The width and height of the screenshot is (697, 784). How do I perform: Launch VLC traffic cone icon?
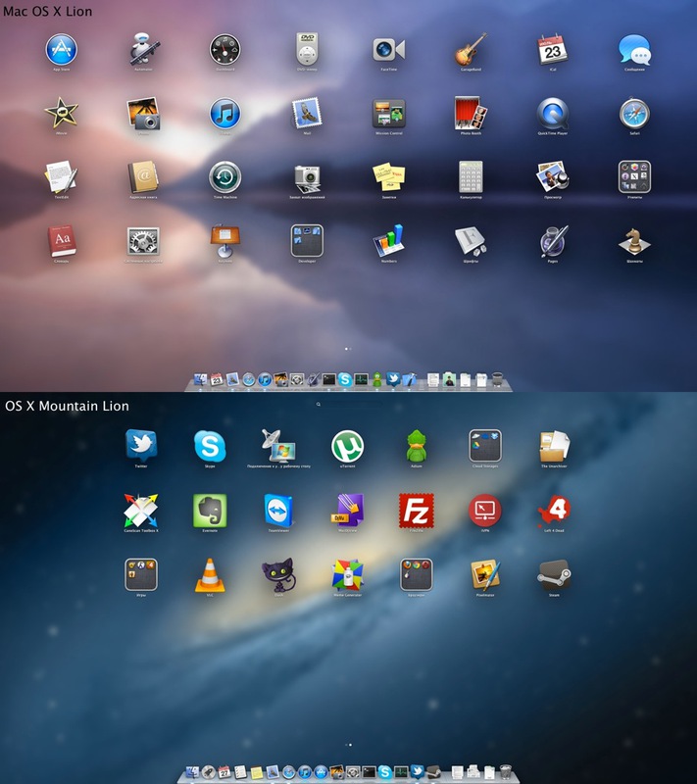click(x=210, y=574)
